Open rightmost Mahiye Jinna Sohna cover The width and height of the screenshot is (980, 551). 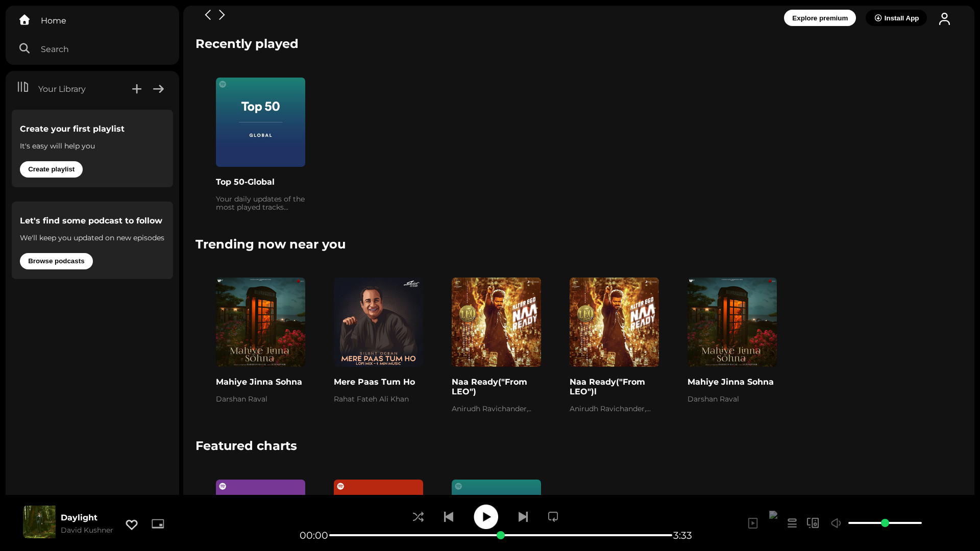point(732,322)
